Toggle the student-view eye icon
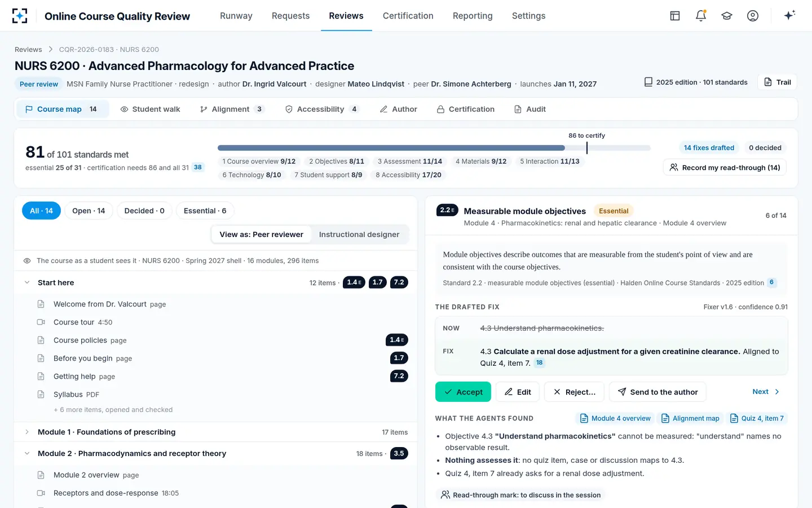The height and width of the screenshot is (508, 812). pyautogui.click(x=27, y=261)
